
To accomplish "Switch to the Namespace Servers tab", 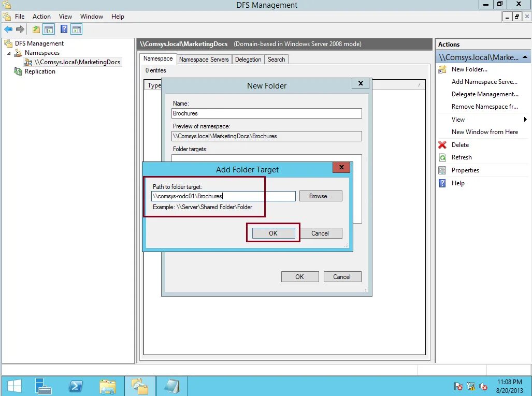I will tap(204, 60).
